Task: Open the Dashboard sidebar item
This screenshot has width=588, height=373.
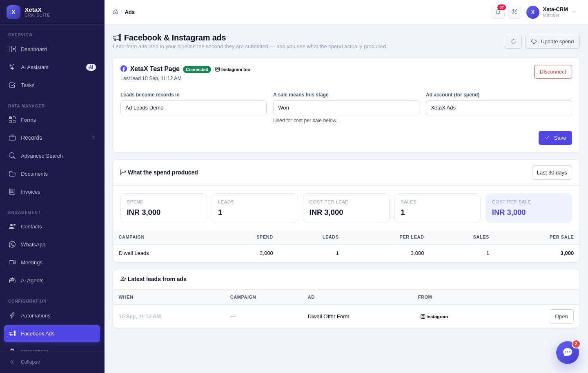Action: [52, 49]
